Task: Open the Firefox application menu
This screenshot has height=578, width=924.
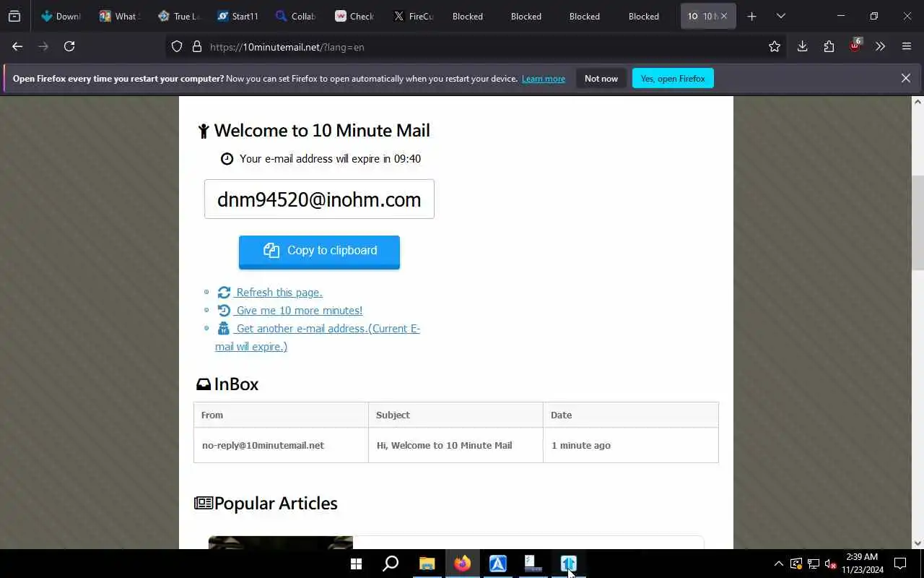Action: pos(907,47)
